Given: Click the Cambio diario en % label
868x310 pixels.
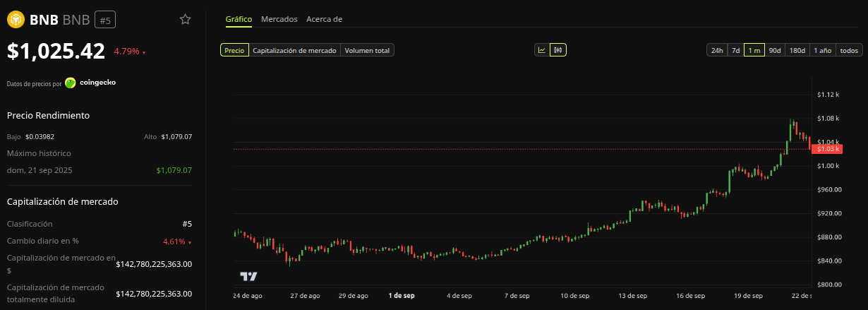Looking at the screenshot, I should pyautogui.click(x=43, y=242).
